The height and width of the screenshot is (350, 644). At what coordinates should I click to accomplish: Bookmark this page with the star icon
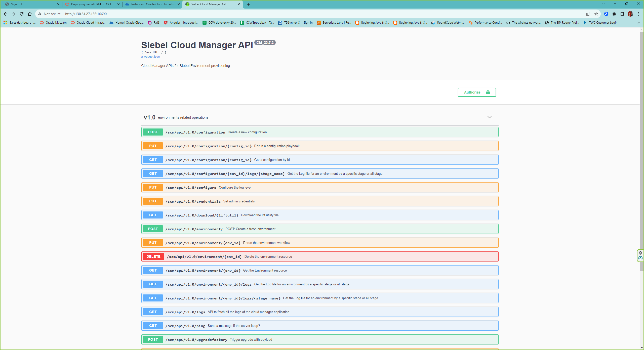coord(596,14)
